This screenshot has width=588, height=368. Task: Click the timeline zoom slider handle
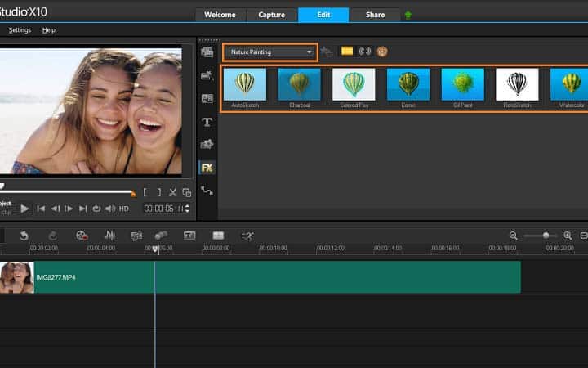[x=546, y=236]
